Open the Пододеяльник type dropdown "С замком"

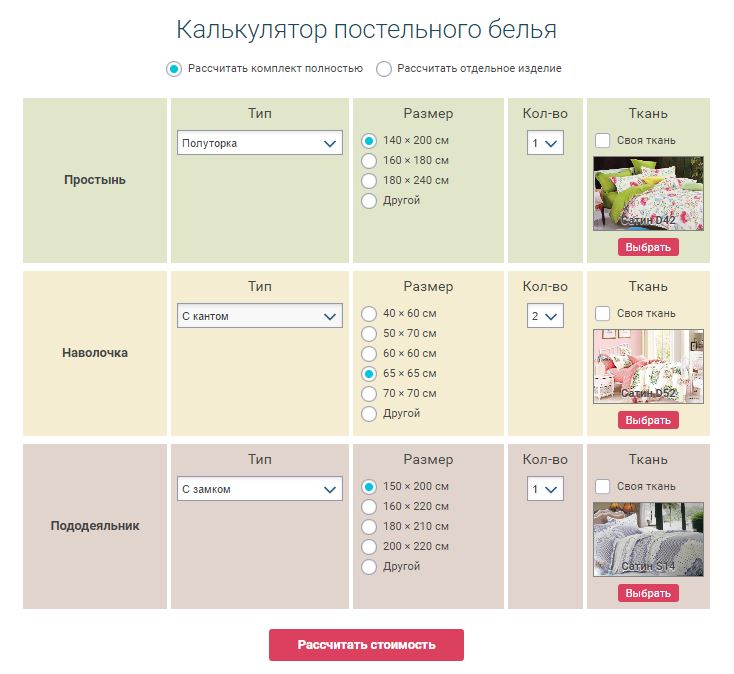(x=260, y=489)
